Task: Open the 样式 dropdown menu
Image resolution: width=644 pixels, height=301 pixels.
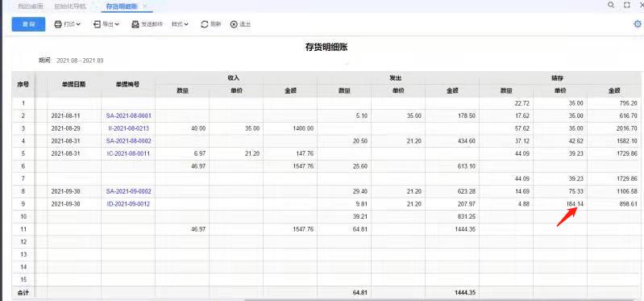Action: tap(180, 24)
